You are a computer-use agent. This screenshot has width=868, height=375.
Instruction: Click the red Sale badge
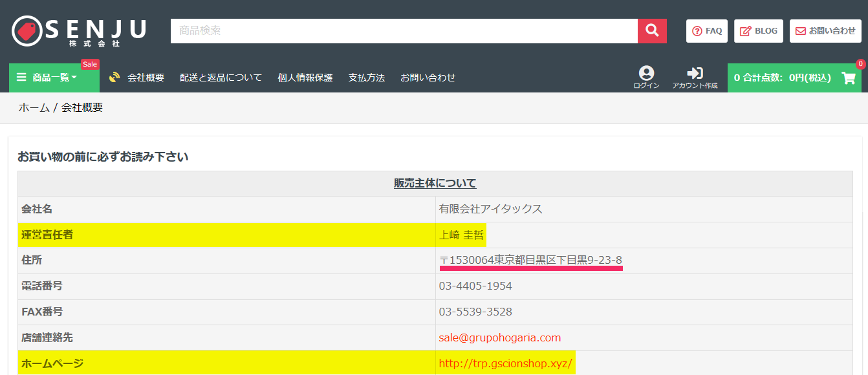[x=90, y=64]
